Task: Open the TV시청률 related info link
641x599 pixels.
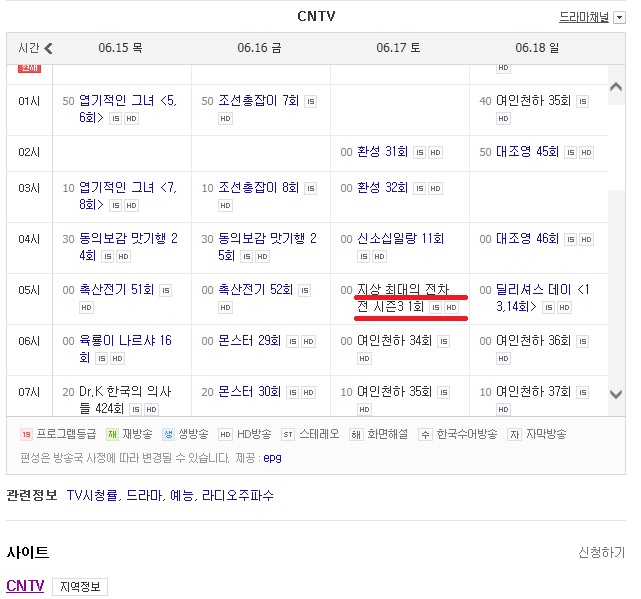Action: point(93,495)
